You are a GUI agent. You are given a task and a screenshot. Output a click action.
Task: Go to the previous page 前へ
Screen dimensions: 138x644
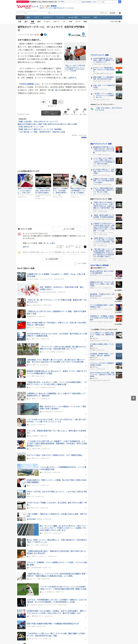43,102
